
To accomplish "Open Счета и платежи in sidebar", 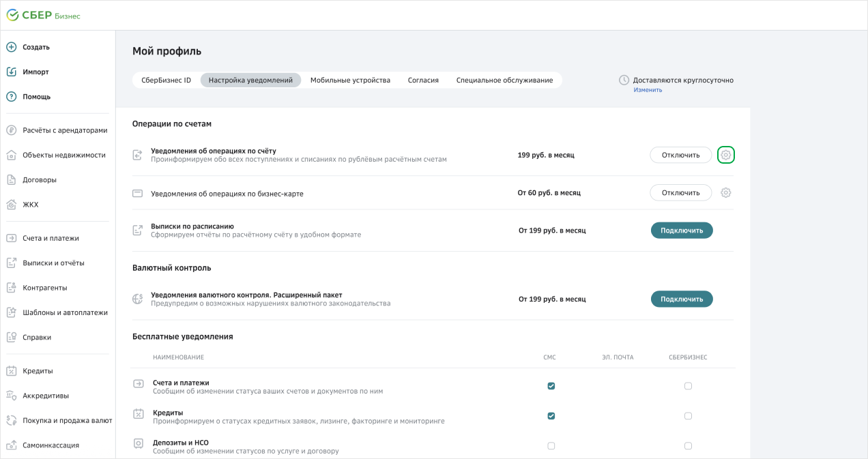I will pos(50,238).
